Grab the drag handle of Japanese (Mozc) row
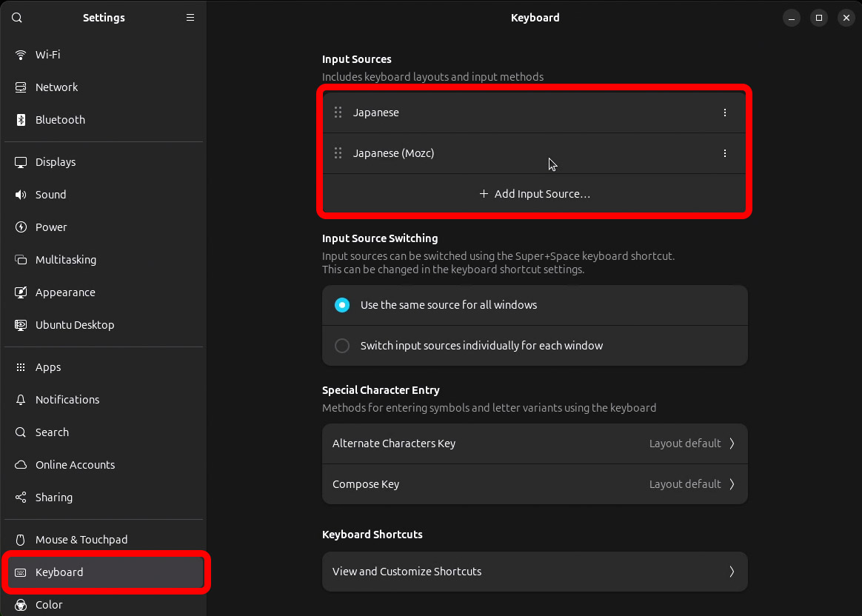The image size is (862, 616). point(338,153)
